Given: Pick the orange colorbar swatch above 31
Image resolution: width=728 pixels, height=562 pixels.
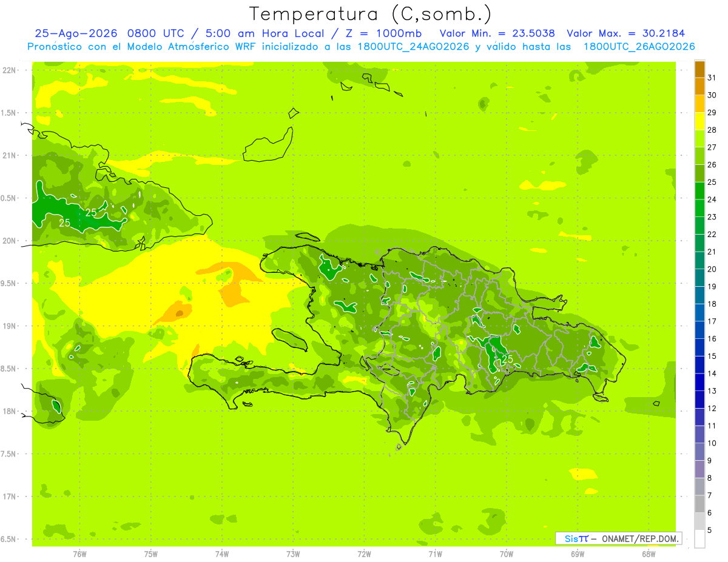Looking at the screenshot, I should pyautogui.click(x=699, y=69).
